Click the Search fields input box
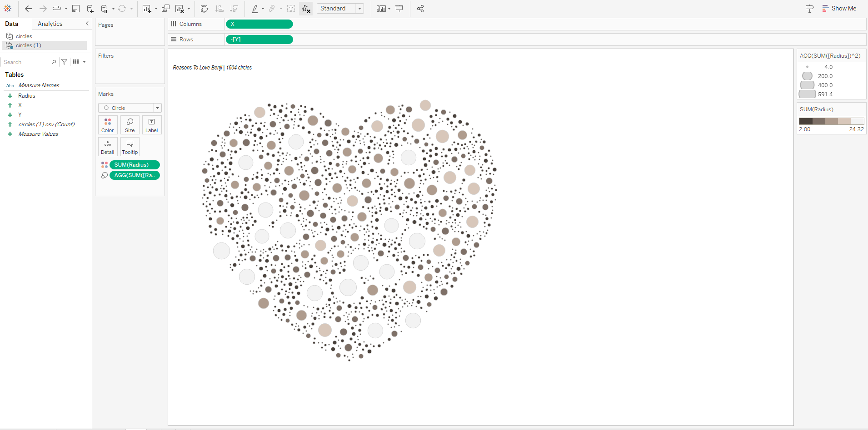The image size is (868, 430). point(26,62)
